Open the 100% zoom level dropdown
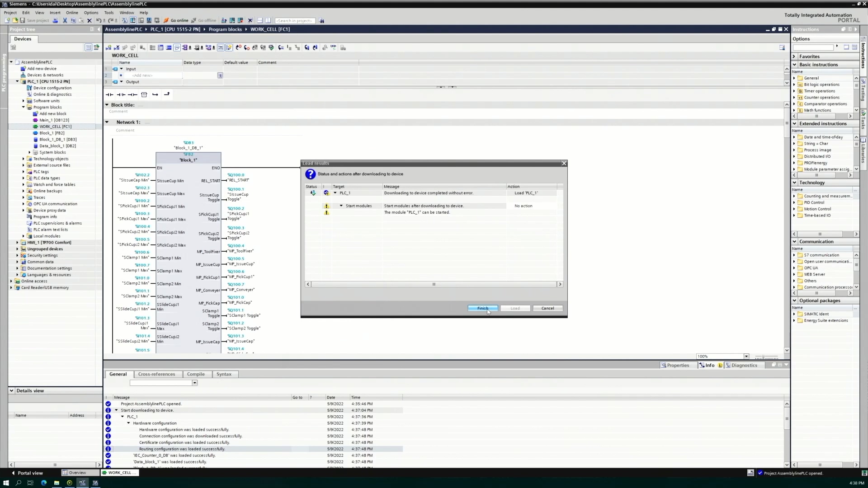 coord(746,357)
